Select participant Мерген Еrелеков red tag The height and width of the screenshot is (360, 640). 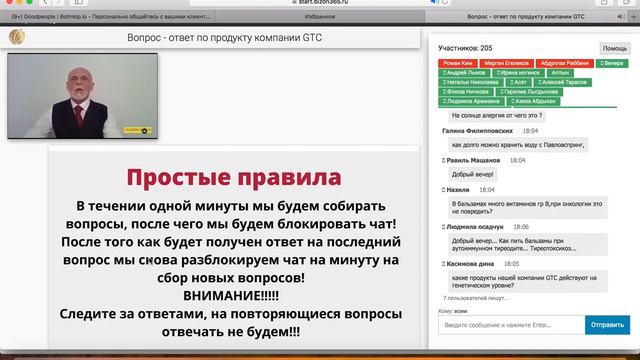(506, 63)
